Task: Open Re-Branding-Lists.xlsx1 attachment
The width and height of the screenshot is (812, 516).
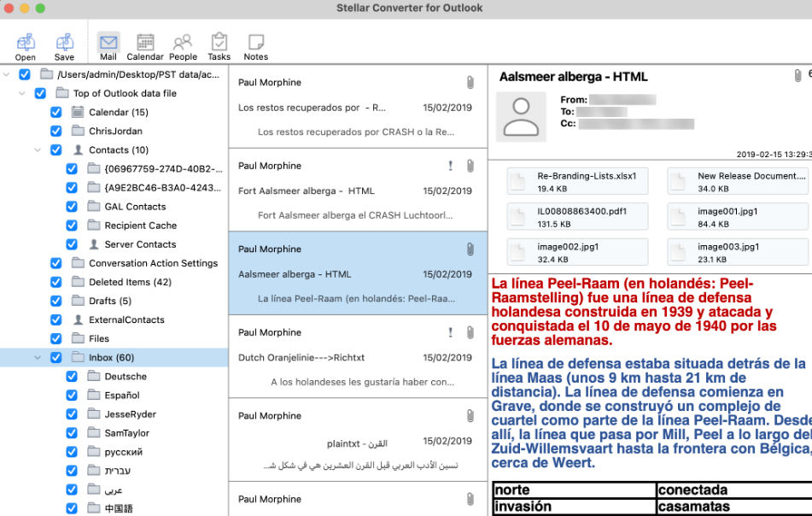Action: 577,181
